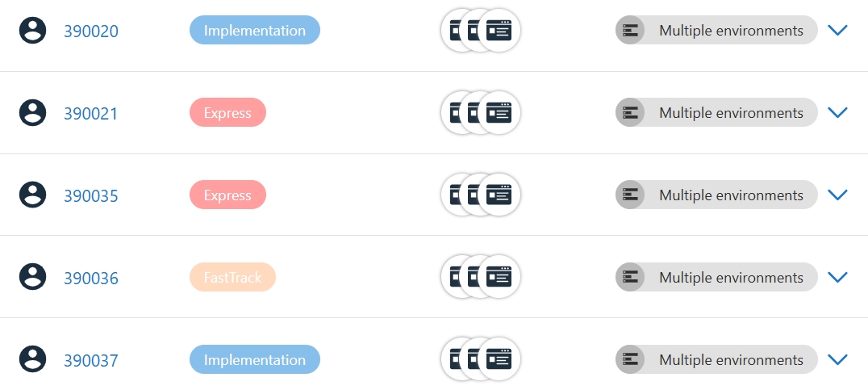Viewport: 868px width, 390px height.
Task: Click the user avatar icon for 390020
Action: pos(32,31)
